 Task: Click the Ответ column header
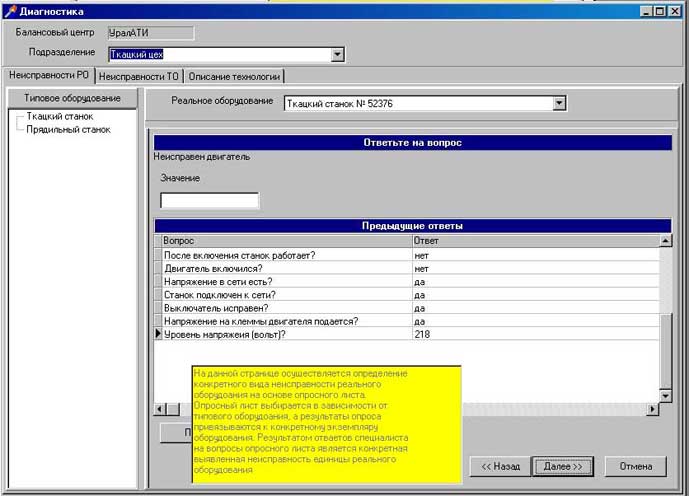(x=536, y=241)
